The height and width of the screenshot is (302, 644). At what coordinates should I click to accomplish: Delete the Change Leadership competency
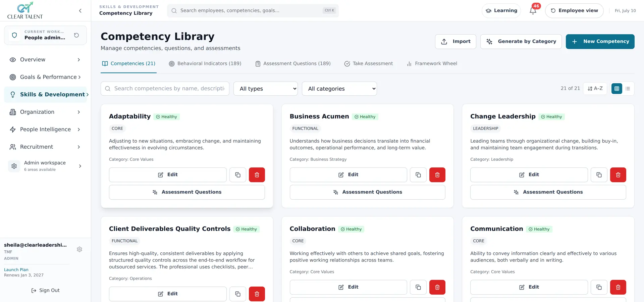point(618,175)
